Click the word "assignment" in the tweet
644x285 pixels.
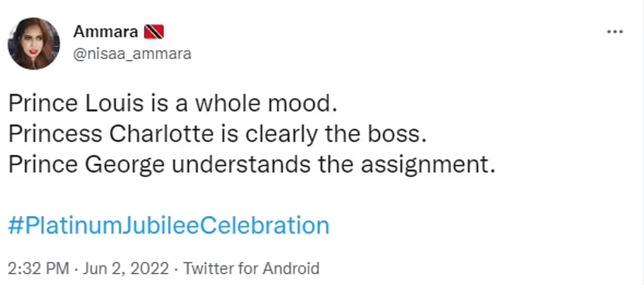pyautogui.click(x=428, y=164)
